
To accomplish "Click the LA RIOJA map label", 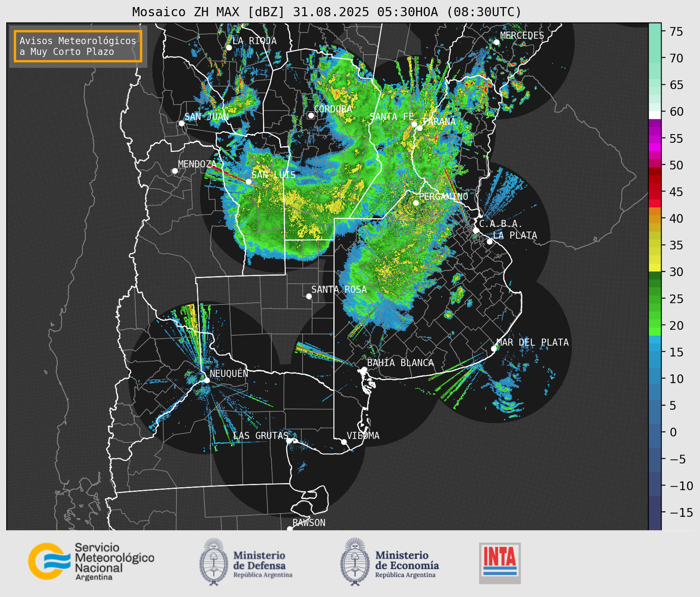I will click(254, 41).
